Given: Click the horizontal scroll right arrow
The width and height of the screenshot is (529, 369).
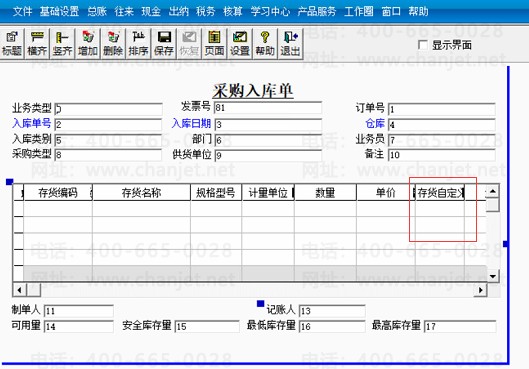Looking at the screenshot, I should [480, 290].
